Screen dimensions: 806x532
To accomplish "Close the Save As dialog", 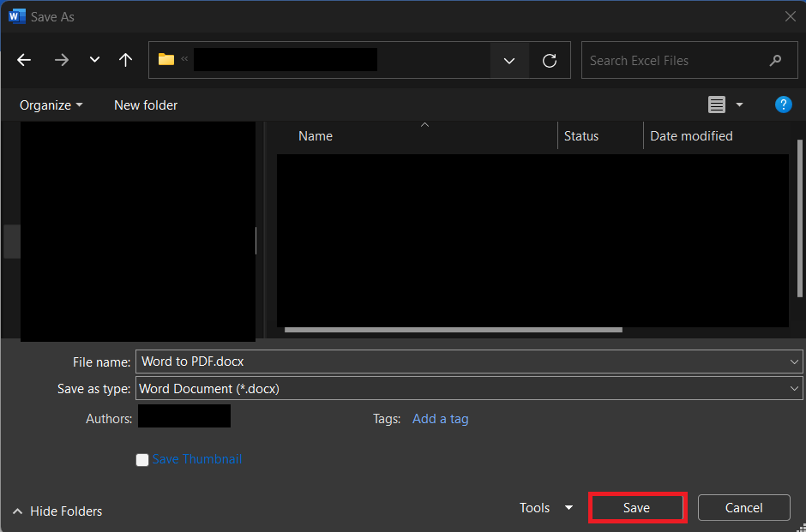I will pyautogui.click(x=791, y=16).
